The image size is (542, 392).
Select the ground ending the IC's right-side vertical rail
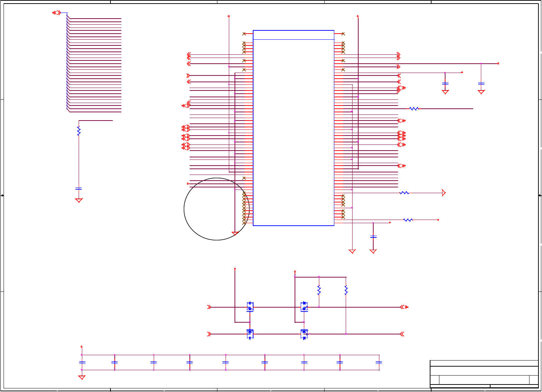point(352,251)
